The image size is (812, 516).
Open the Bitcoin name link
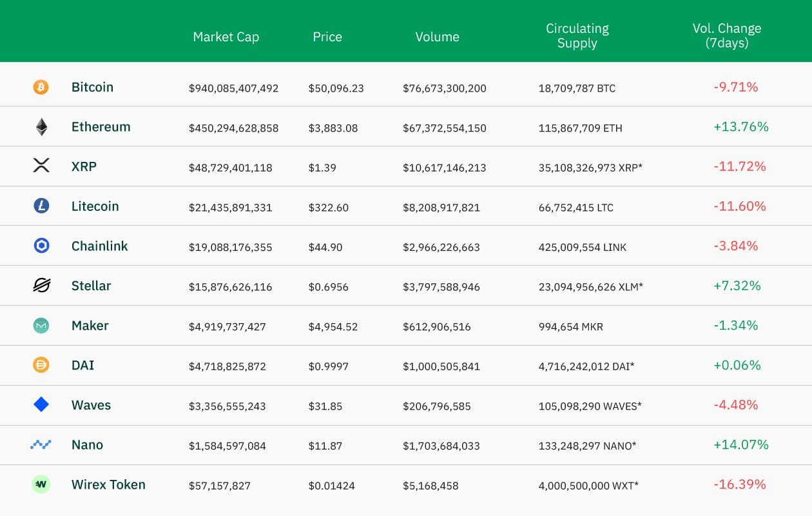point(92,87)
